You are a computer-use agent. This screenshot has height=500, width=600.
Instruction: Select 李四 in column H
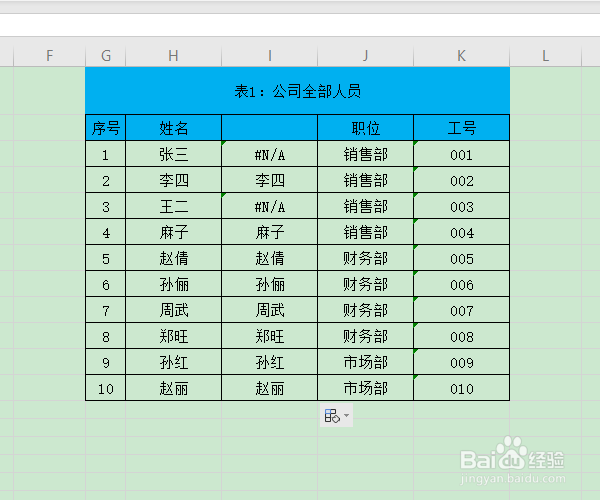click(173, 180)
